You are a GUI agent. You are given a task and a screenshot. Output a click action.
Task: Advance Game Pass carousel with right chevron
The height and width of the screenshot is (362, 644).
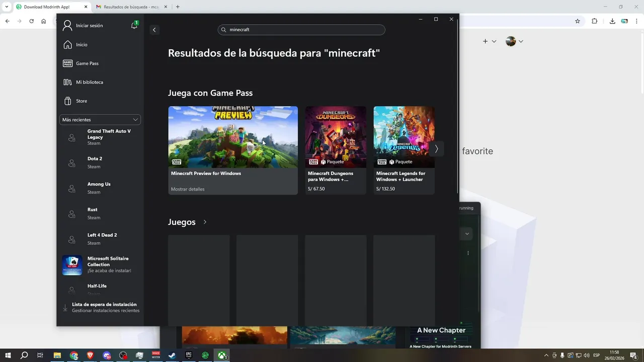click(x=436, y=149)
